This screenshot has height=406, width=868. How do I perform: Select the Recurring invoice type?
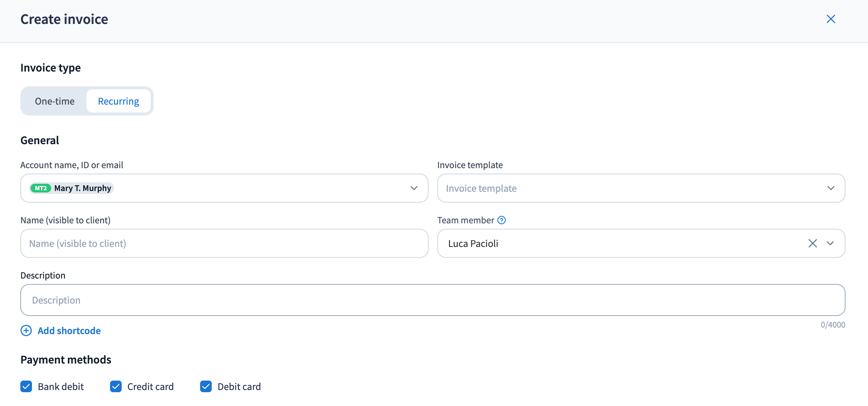click(x=118, y=101)
